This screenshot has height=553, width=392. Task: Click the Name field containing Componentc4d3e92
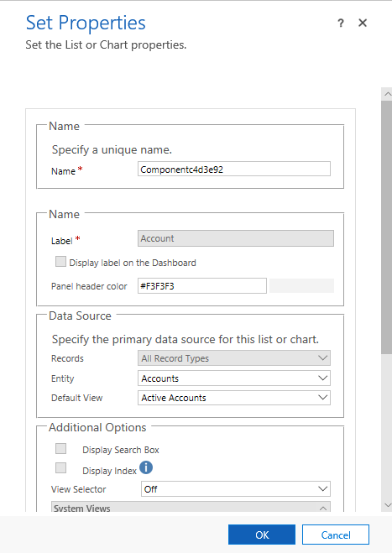click(234, 169)
